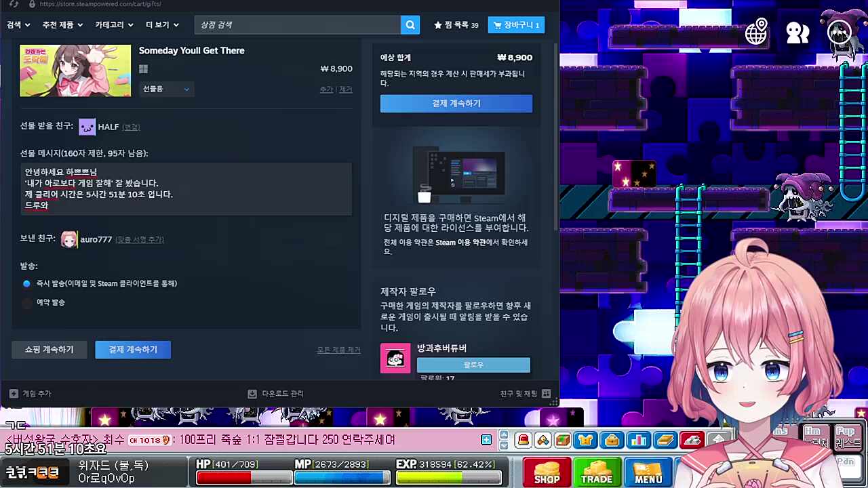The image size is (868, 488).
Task: Click 게임 추가 in Steam footer
Action: click(x=37, y=394)
